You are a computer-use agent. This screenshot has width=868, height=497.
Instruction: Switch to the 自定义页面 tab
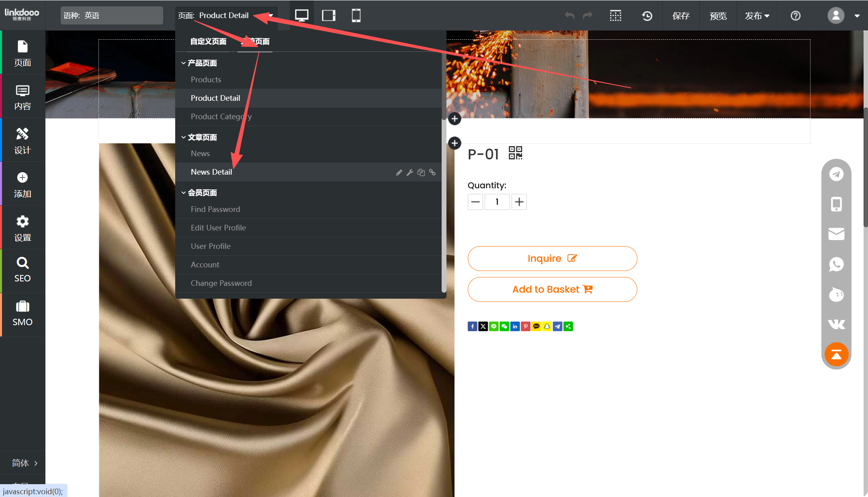[208, 41]
